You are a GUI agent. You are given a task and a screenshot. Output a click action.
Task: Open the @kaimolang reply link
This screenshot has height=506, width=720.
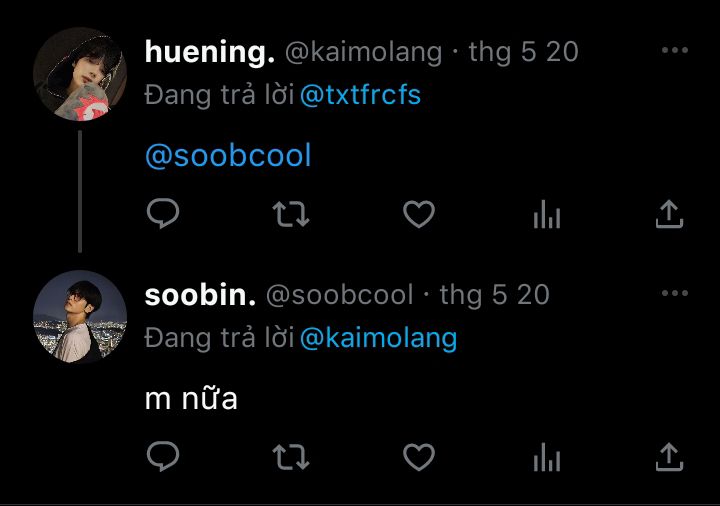pyautogui.click(x=378, y=338)
